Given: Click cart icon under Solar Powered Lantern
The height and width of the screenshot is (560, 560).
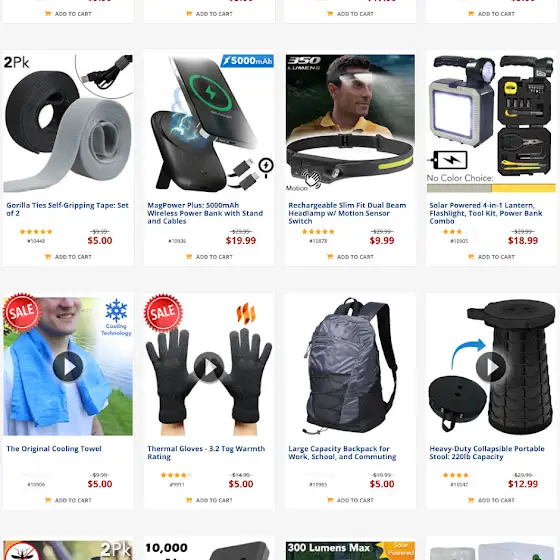Looking at the screenshot, I should 471,256.
